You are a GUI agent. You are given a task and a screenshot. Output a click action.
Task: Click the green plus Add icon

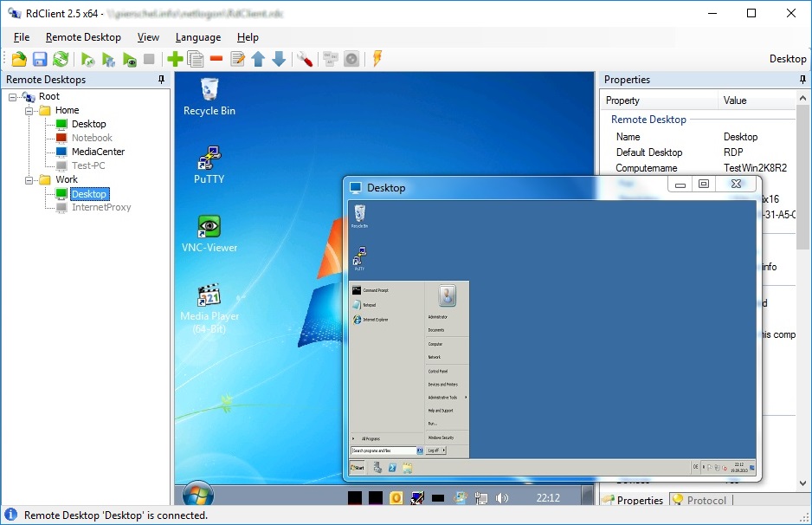175,59
